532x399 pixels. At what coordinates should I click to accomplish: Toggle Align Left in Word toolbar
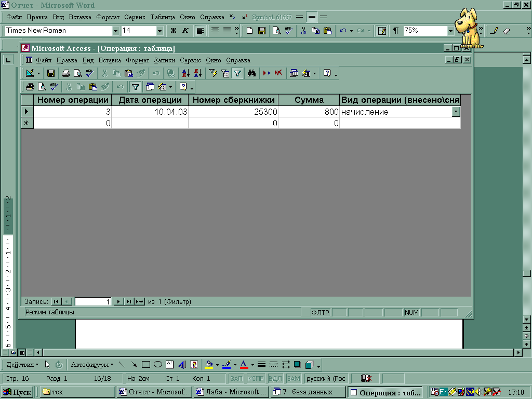pyautogui.click(x=201, y=31)
